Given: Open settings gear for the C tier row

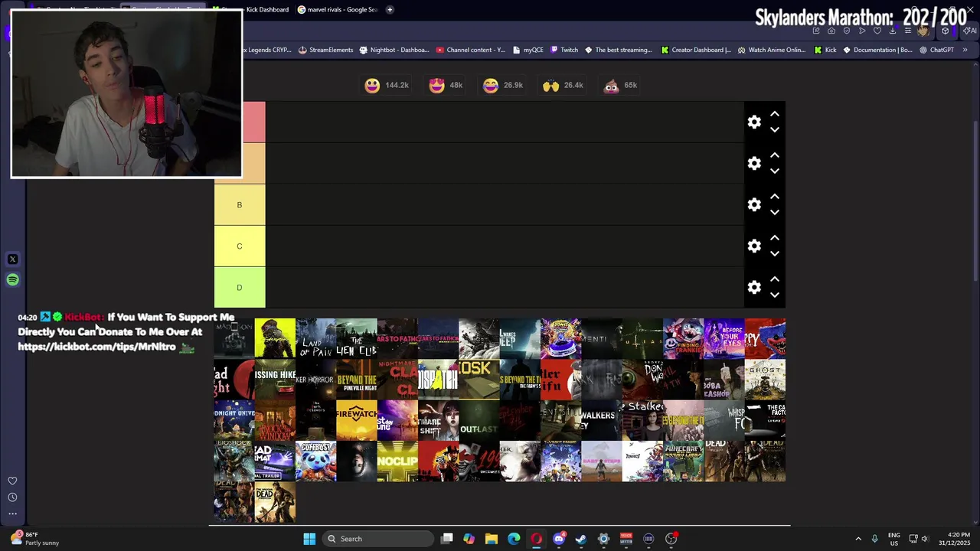Looking at the screenshot, I should (754, 246).
